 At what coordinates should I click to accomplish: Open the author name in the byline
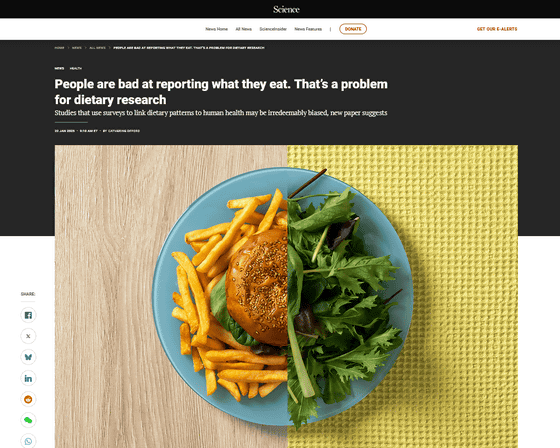(x=124, y=131)
